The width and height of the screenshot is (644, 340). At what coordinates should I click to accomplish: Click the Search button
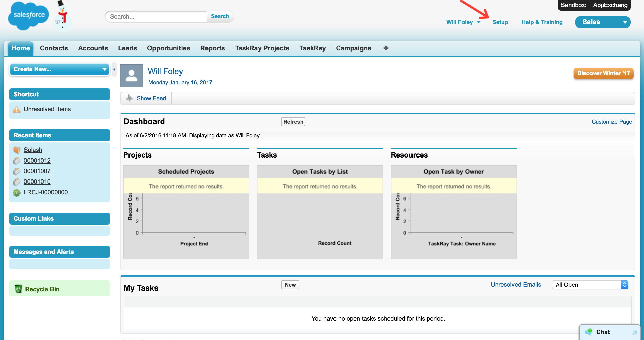click(220, 16)
